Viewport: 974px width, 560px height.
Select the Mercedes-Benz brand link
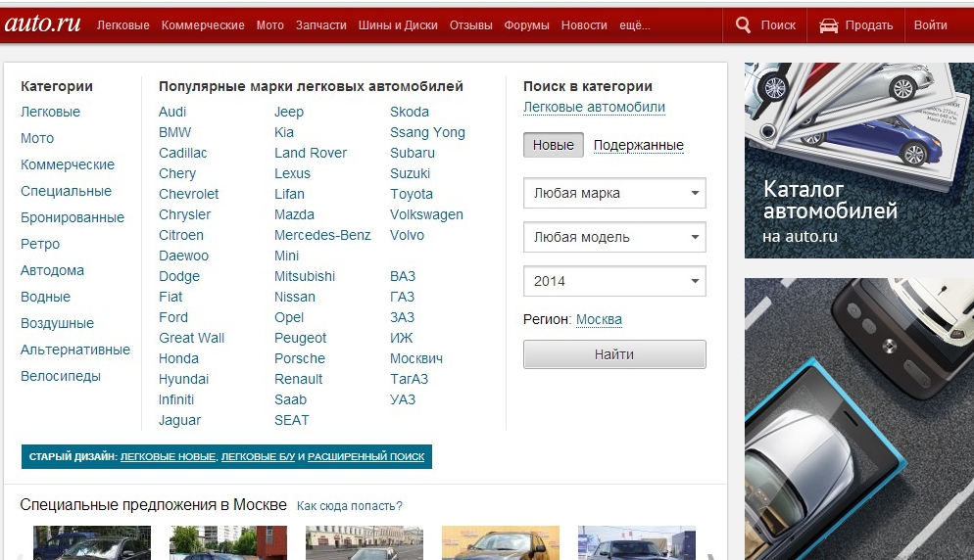(x=322, y=235)
